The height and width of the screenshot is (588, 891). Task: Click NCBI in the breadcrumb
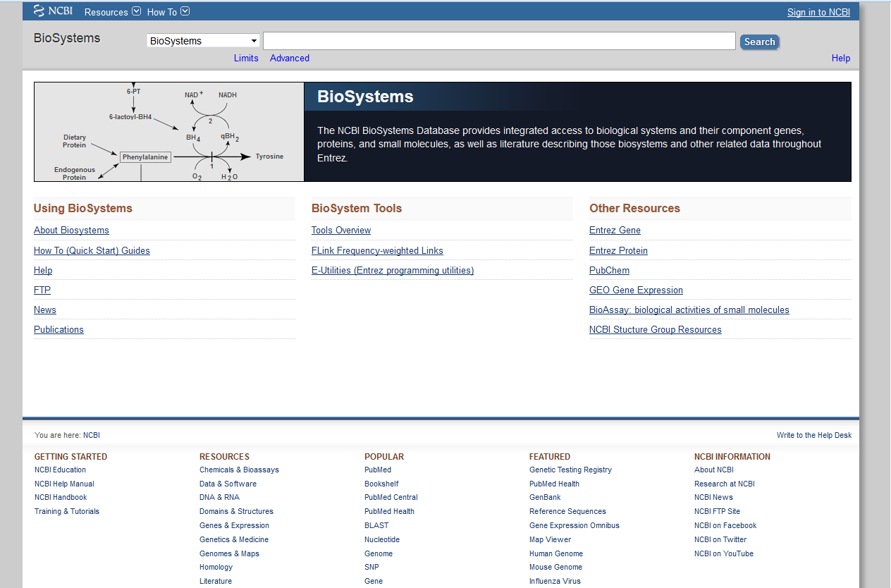pos(92,435)
